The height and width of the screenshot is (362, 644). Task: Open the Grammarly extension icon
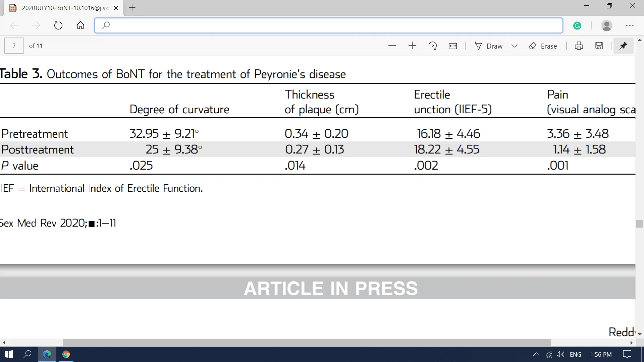coord(577,25)
